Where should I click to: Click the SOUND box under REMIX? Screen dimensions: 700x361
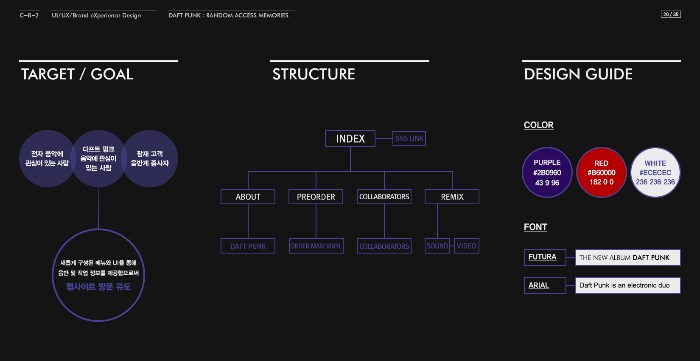(x=437, y=246)
